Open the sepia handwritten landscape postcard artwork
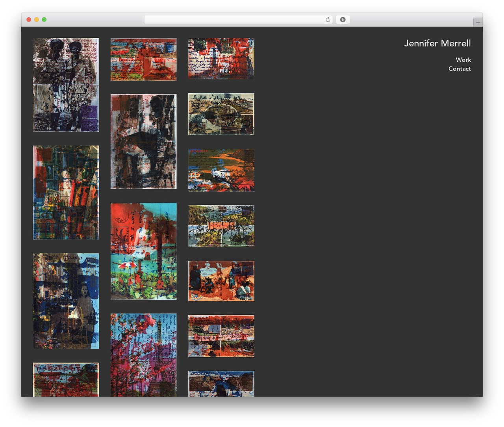Image resolution: width=504 pixels, height=427 pixels. pyautogui.click(x=221, y=114)
